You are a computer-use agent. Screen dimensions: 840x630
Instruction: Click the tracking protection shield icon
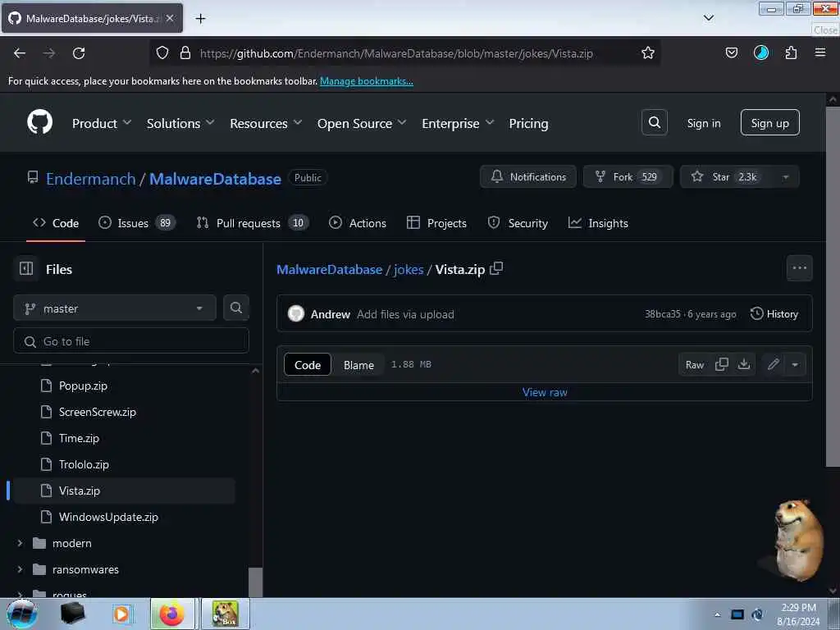(162, 53)
